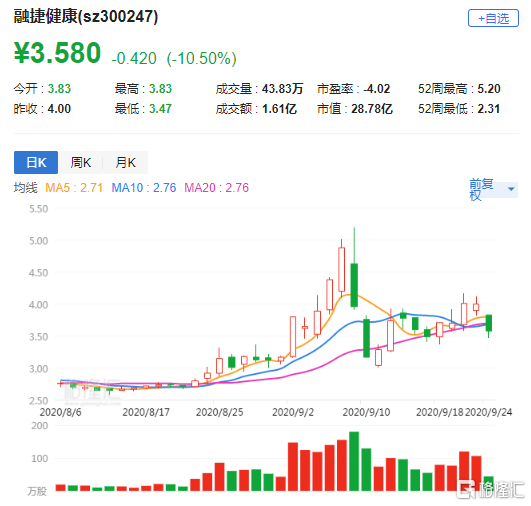Click the 2020/9/24 date axis label

pos(488,412)
